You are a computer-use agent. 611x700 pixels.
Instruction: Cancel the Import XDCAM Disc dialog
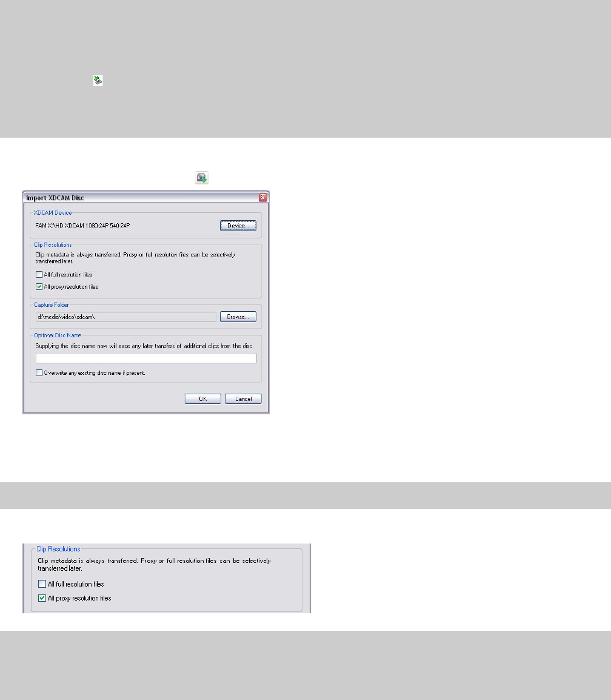point(243,399)
